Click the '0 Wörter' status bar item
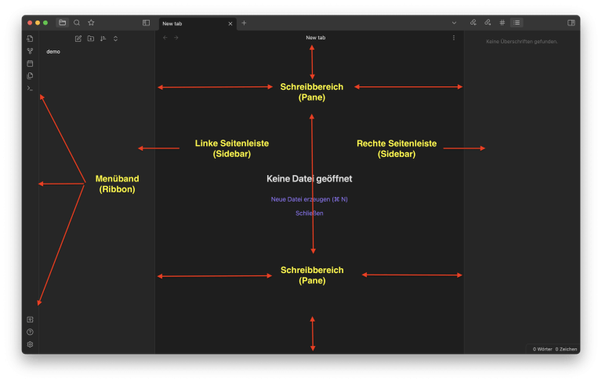The width and height of the screenshot is (602, 383). (x=542, y=349)
